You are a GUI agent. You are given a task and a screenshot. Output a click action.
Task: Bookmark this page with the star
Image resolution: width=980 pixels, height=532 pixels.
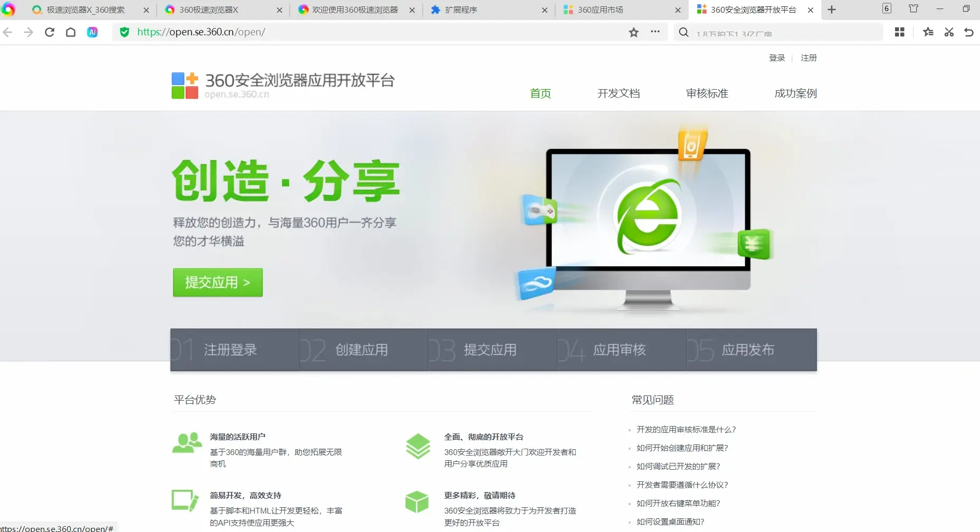tap(634, 32)
